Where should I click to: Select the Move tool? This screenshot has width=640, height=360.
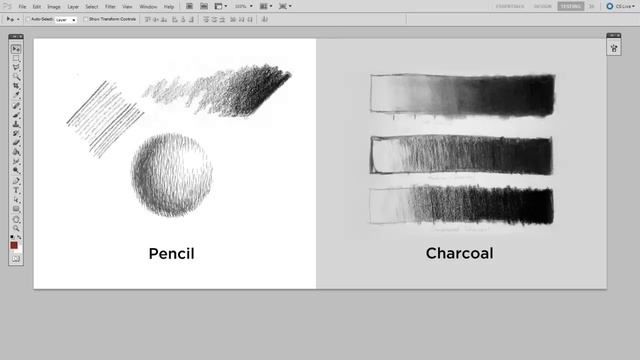pyautogui.click(x=16, y=49)
